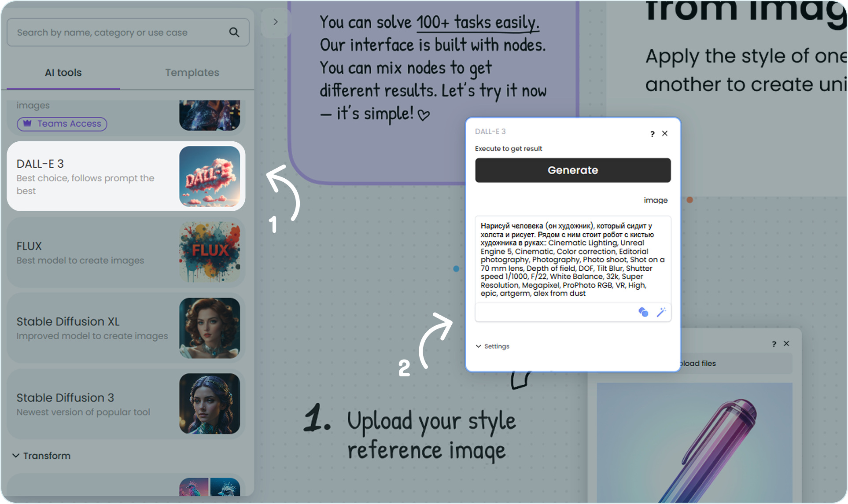Screen dimensions: 848x504
Task: Open help for the DALL-E 3 node
Action: (x=652, y=134)
